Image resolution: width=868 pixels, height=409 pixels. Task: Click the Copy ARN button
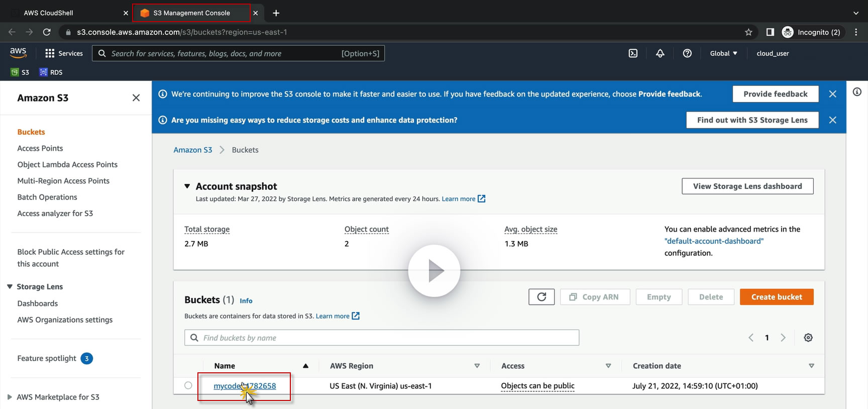pos(595,297)
